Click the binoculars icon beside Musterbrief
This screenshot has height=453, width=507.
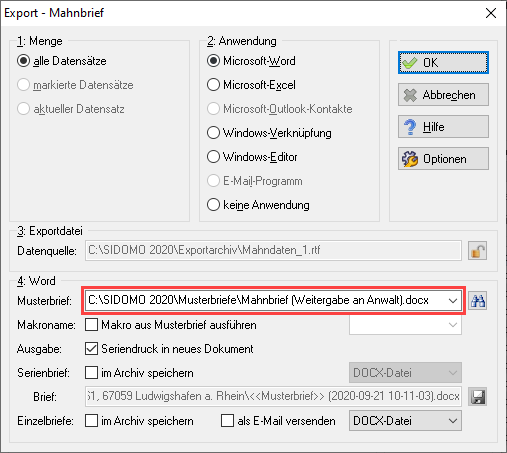(x=478, y=301)
